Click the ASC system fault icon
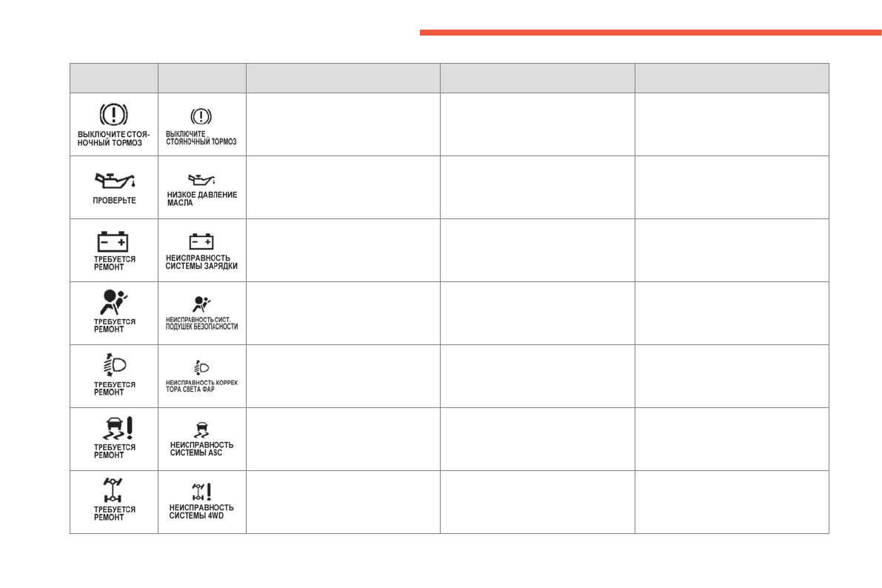This screenshot has width=882, height=588. (201, 428)
